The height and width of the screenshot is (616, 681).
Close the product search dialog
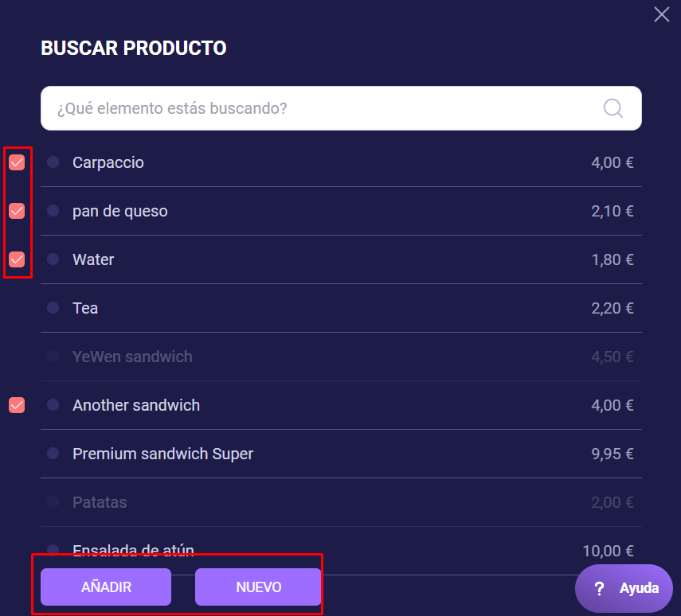(x=661, y=14)
